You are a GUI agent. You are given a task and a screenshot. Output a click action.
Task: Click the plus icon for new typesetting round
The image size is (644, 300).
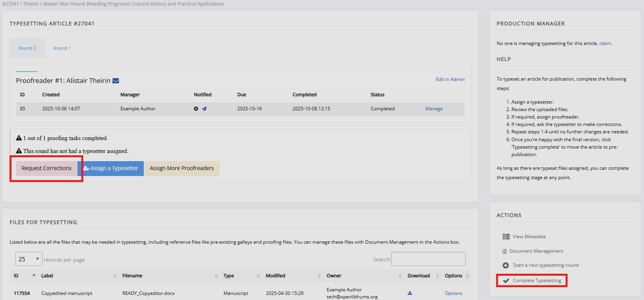tap(506, 265)
